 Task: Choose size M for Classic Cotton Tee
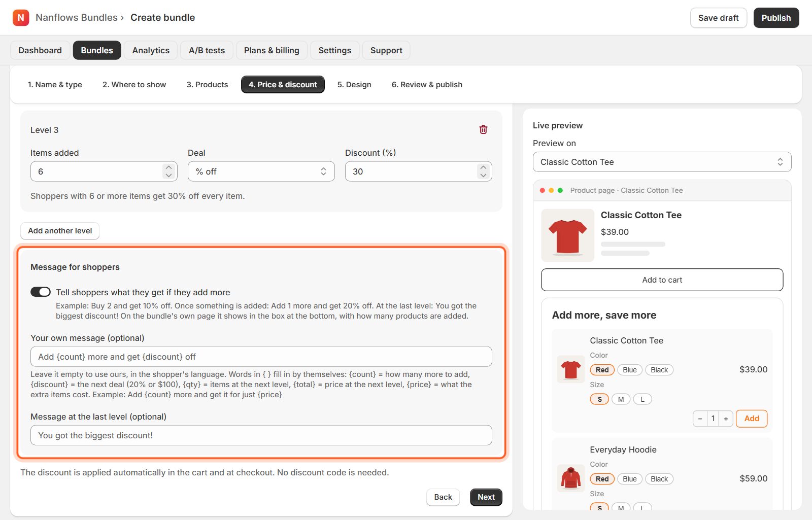click(x=621, y=399)
